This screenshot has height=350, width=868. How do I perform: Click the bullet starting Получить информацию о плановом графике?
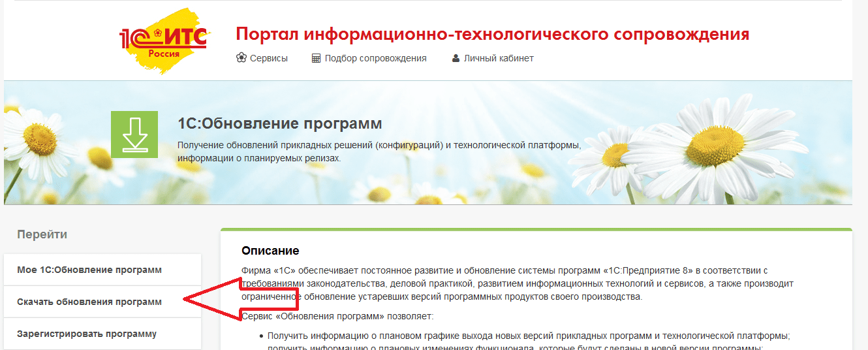tap(529, 336)
